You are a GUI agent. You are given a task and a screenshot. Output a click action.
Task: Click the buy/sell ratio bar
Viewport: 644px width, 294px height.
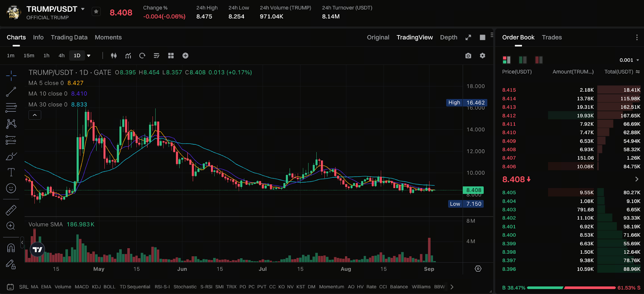[x=571, y=288]
